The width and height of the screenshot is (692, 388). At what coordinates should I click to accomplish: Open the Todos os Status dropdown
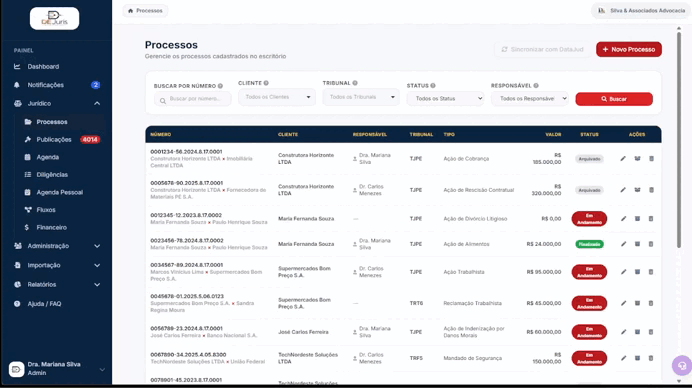(445, 98)
